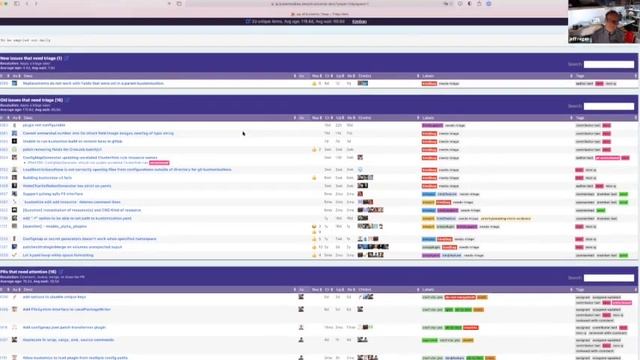The height and width of the screenshot is (360, 640).
Task: Click edit icon beside PRs that need attention
Action: 61,272
